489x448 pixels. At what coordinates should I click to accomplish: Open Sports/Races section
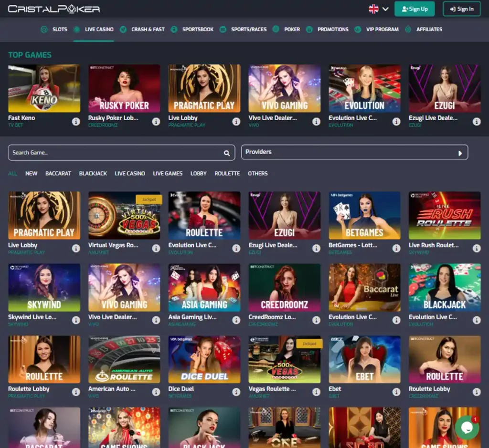click(249, 29)
